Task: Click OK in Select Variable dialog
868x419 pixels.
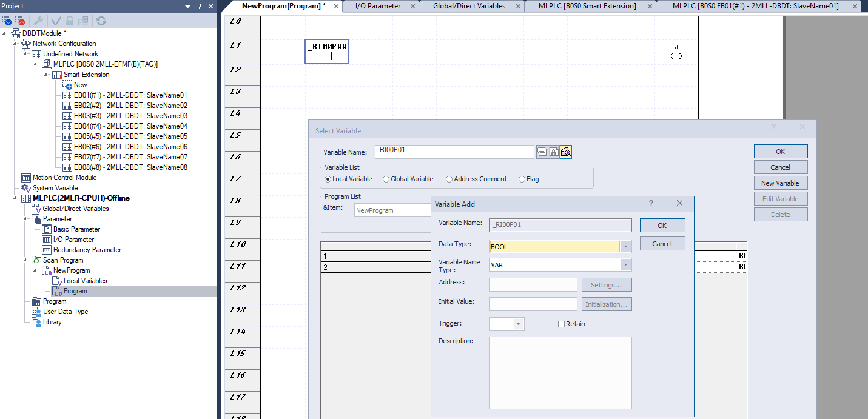Action: 781,152
